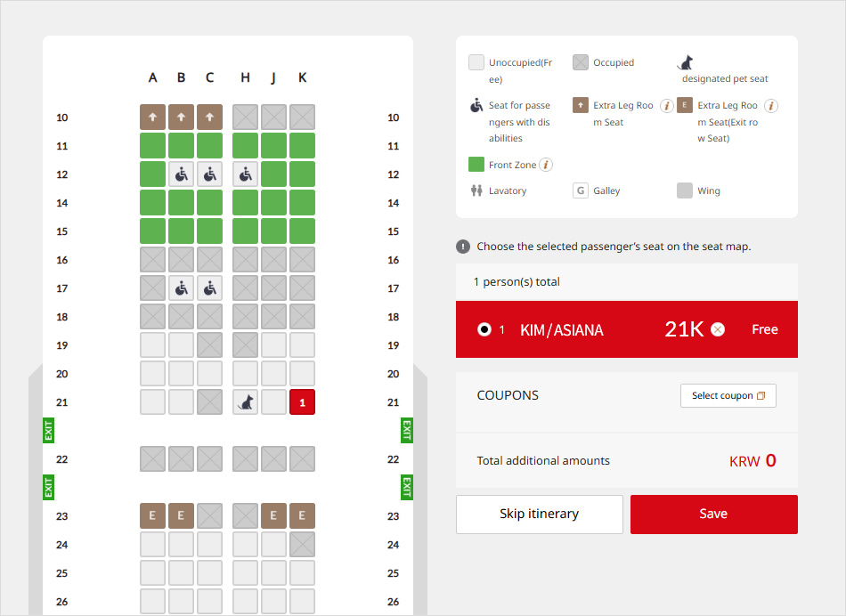Choose green Front Zone seat 11K

coord(302,146)
